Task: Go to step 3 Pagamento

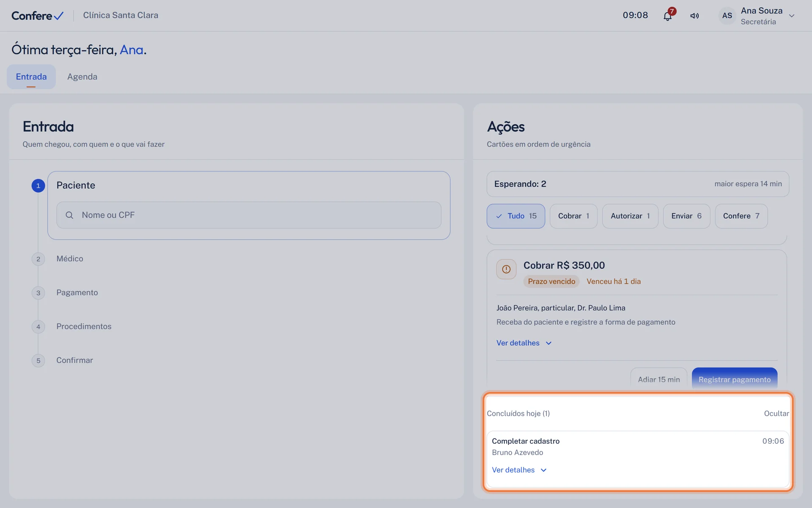Action: pos(77,293)
